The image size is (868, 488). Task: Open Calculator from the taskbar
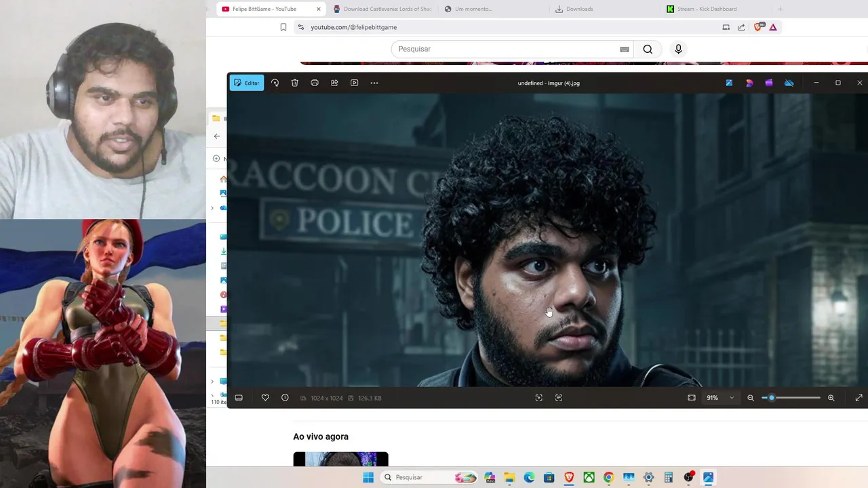[669, 477]
